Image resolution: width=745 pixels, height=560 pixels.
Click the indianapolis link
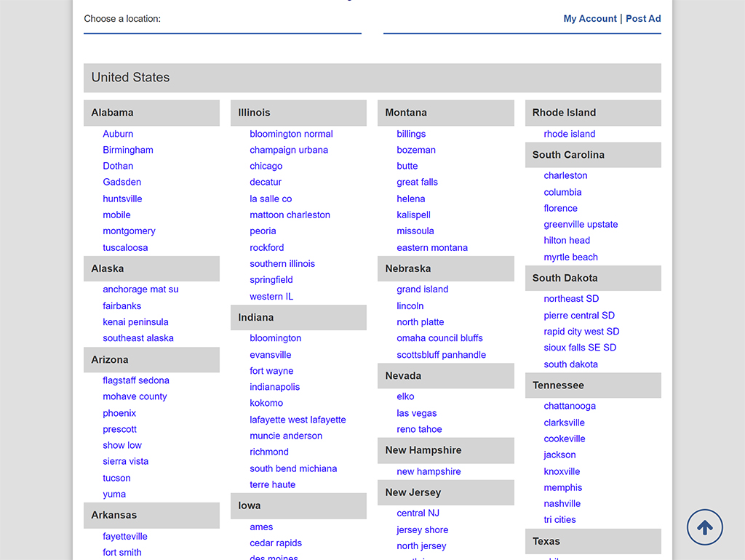click(x=274, y=387)
